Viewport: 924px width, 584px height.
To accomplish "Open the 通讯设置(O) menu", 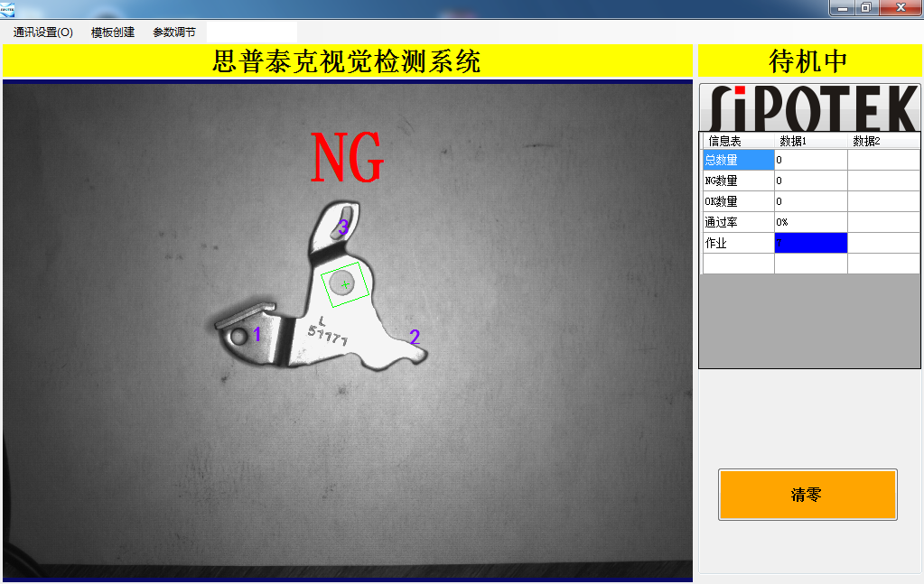I will pyautogui.click(x=43, y=32).
